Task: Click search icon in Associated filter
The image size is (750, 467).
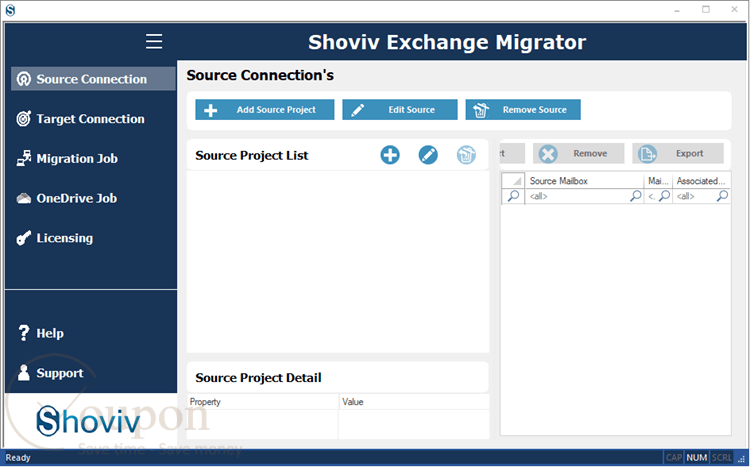Action: (722, 196)
